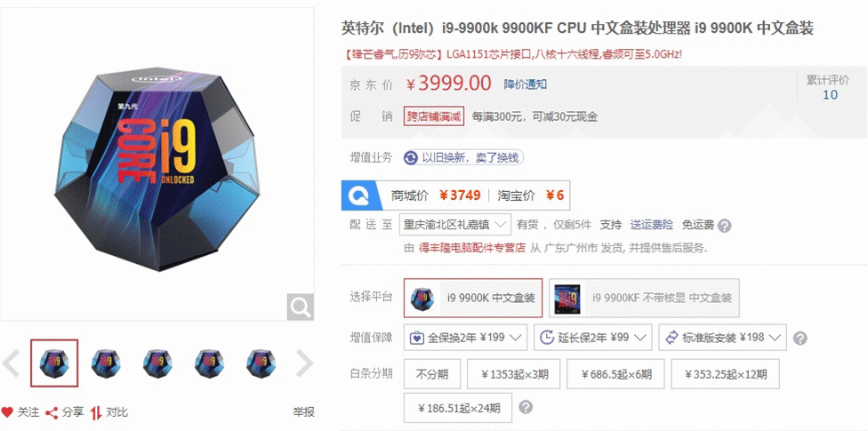Expand 标准版安装 ¥198 dropdown
Image resolution: width=868 pixels, height=431 pixels.
point(722,337)
